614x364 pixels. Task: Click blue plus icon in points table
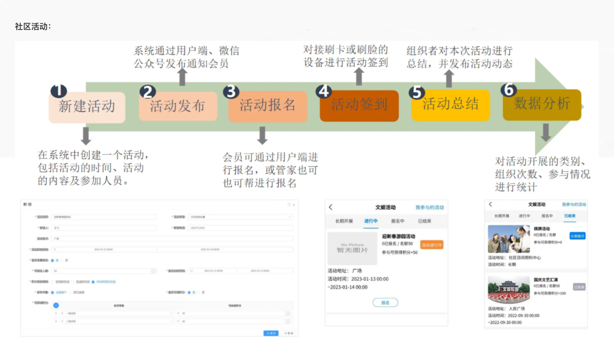[56, 305]
